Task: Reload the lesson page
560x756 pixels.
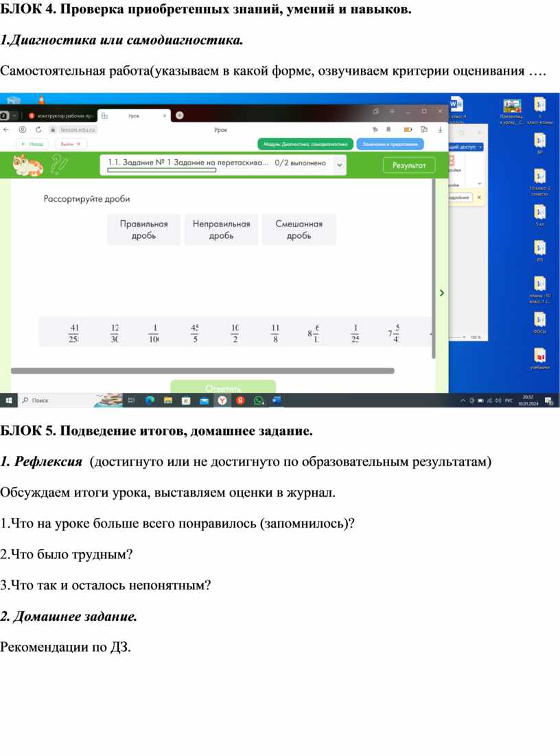Action: [x=37, y=129]
